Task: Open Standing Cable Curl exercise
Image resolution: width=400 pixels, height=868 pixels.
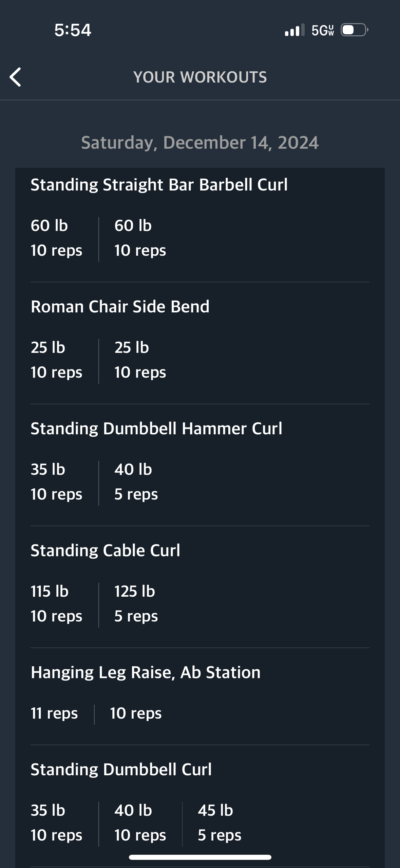Action: (106, 550)
